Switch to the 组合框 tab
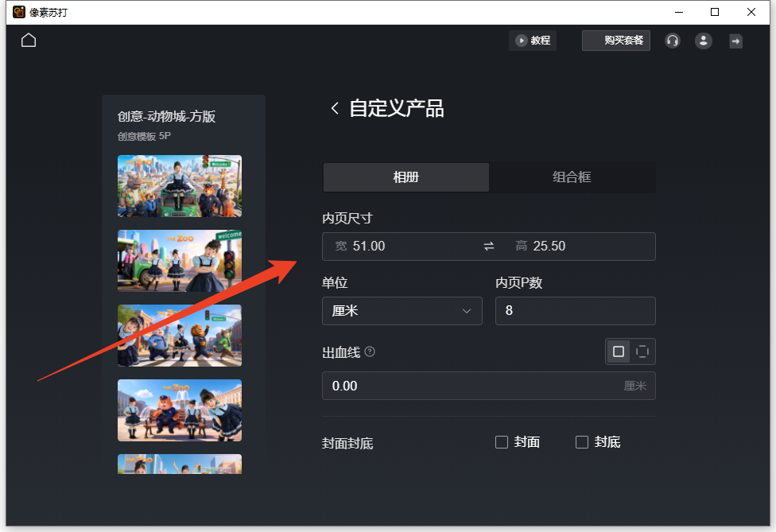Image resolution: width=776 pixels, height=532 pixels. coord(572,177)
